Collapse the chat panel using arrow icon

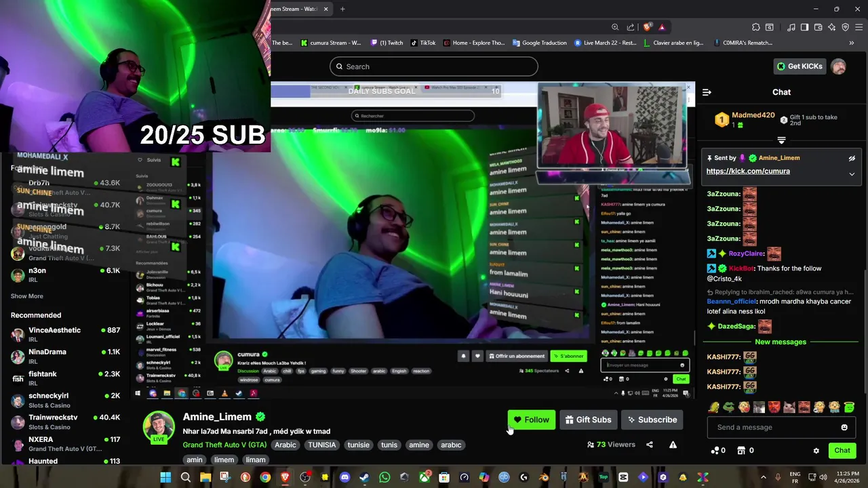707,92
